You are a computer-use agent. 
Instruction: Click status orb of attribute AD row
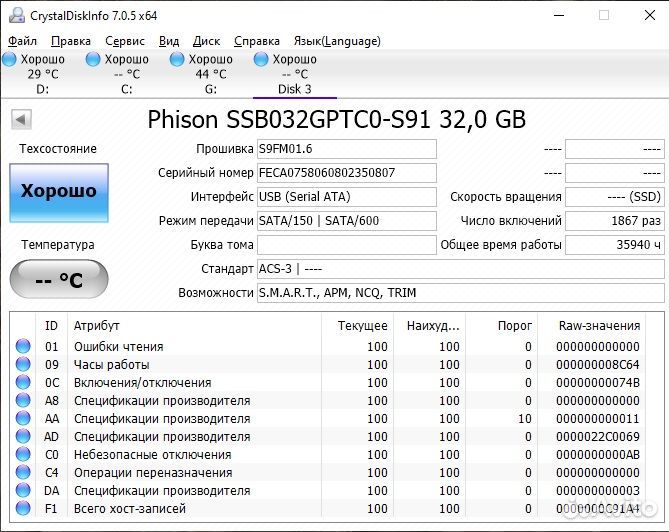point(23,436)
